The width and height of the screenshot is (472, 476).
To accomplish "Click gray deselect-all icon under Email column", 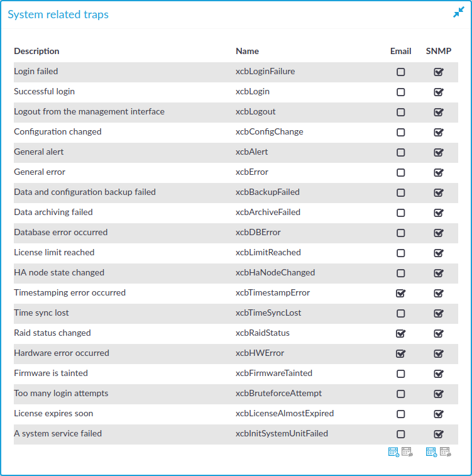I will 407,452.
